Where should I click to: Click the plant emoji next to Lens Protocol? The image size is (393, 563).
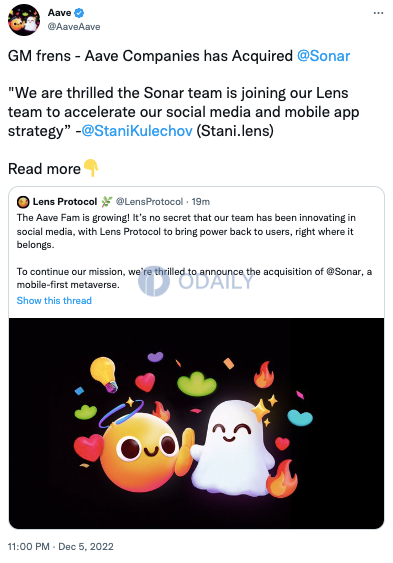[106, 202]
